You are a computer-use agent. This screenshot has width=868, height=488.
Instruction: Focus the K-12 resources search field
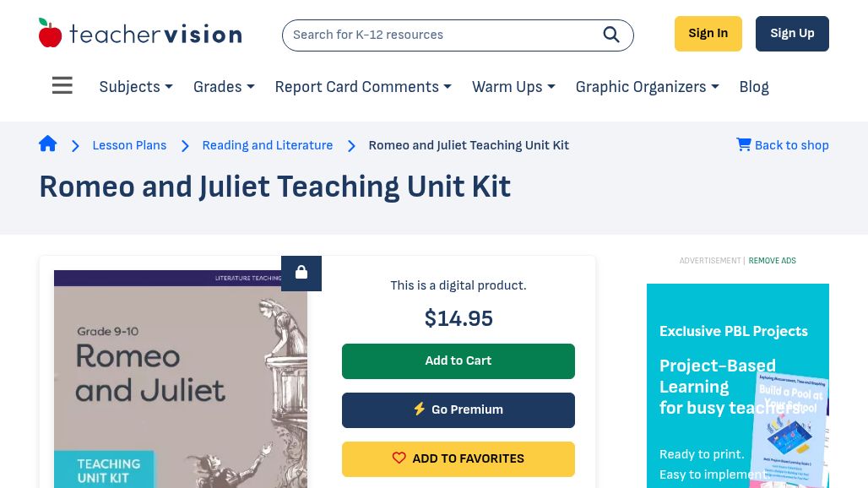click(x=442, y=35)
